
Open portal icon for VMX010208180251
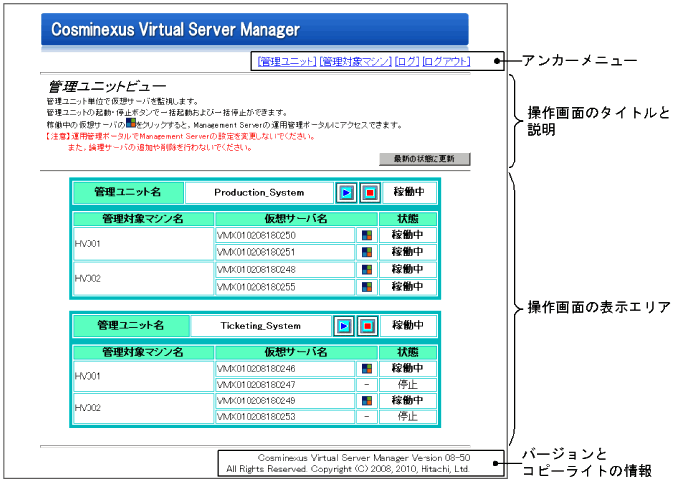click(367, 252)
